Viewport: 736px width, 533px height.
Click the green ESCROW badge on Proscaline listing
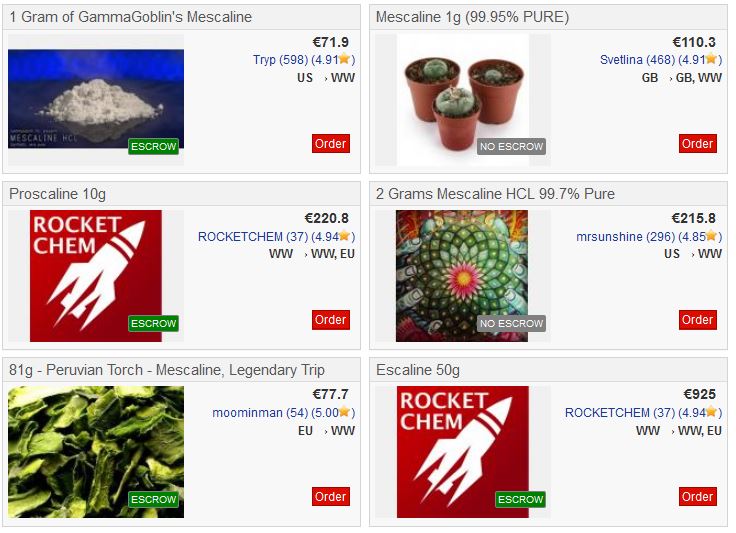tap(153, 323)
